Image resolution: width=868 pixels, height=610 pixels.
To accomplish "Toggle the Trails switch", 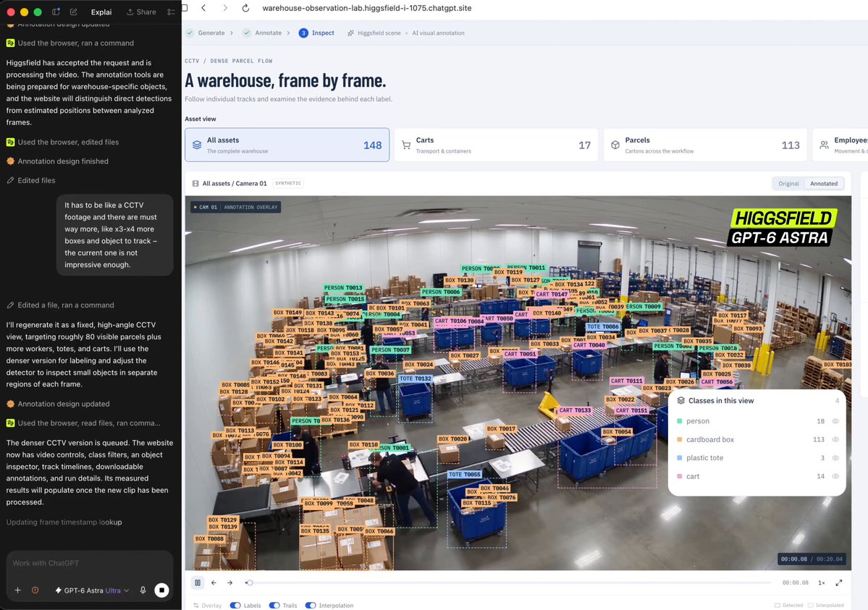I will click(x=274, y=606).
